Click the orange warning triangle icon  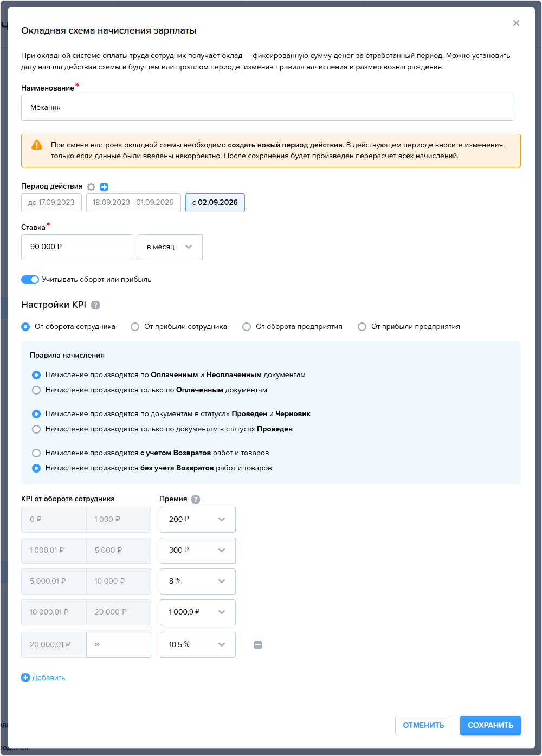click(37, 145)
